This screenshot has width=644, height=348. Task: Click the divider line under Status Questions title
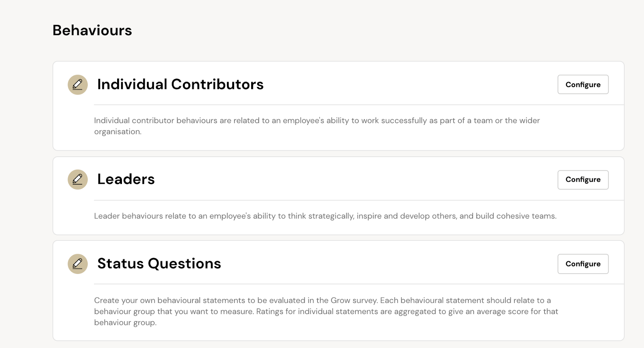359,284
